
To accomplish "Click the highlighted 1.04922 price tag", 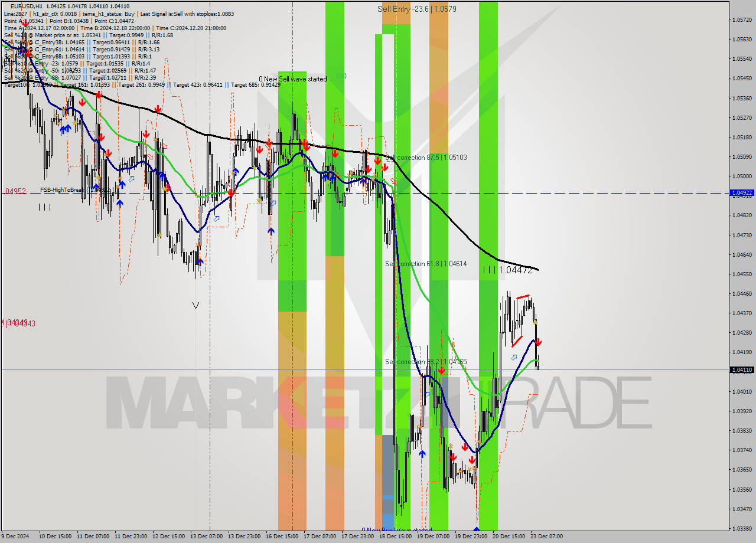I will click(742, 193).
